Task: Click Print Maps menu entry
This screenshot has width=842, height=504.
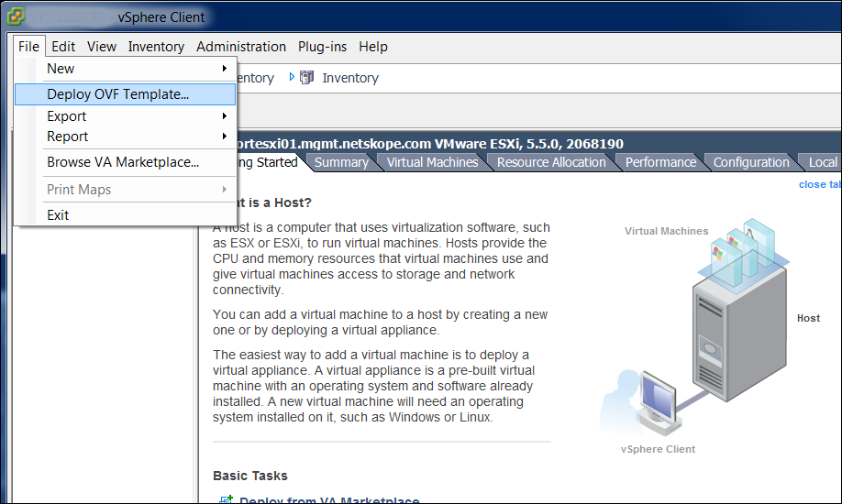Action: 125,190
